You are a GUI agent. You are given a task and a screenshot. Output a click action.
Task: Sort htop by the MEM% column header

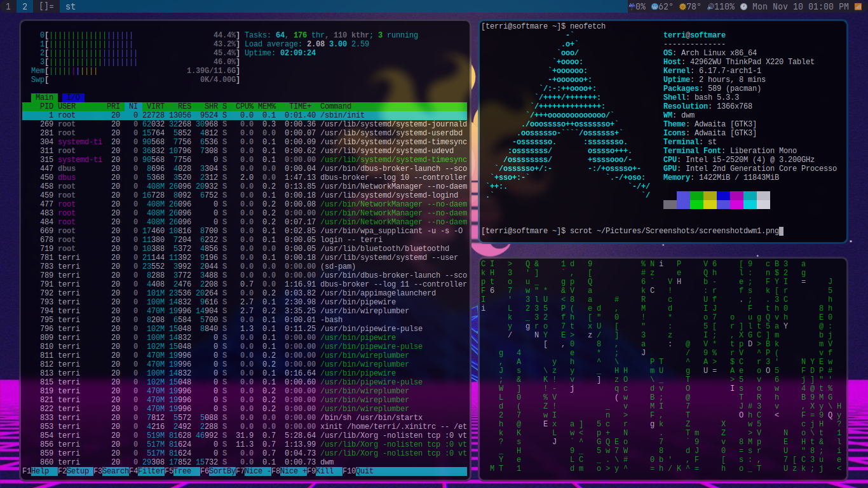pos(267,106)
